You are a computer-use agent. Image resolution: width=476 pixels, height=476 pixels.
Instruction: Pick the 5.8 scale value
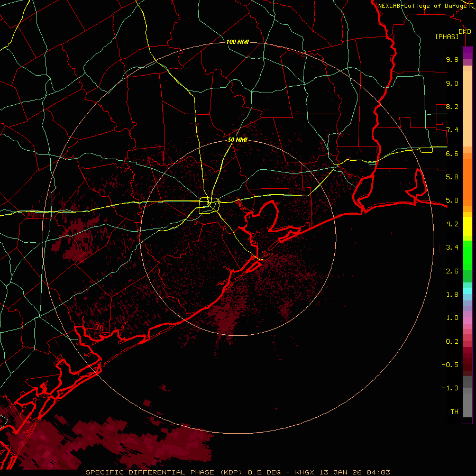tap(452, 177)
